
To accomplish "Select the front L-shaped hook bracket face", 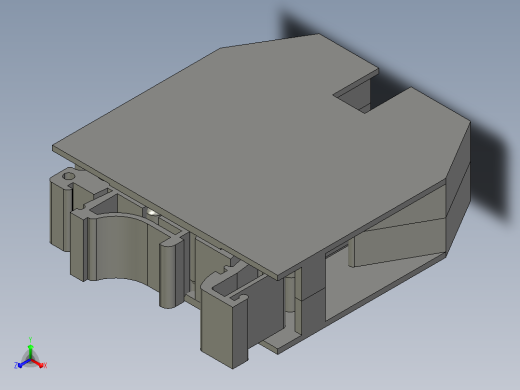I will coord(217,327).
